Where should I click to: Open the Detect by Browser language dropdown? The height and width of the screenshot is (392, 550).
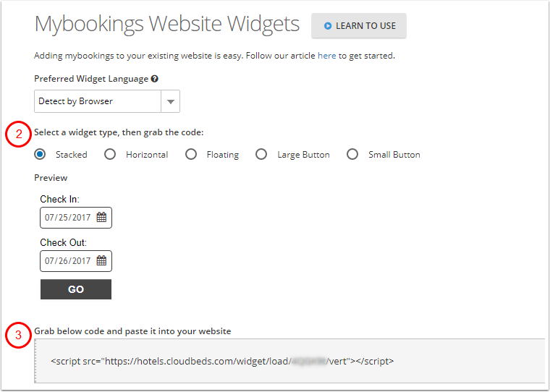pos(107,101)
